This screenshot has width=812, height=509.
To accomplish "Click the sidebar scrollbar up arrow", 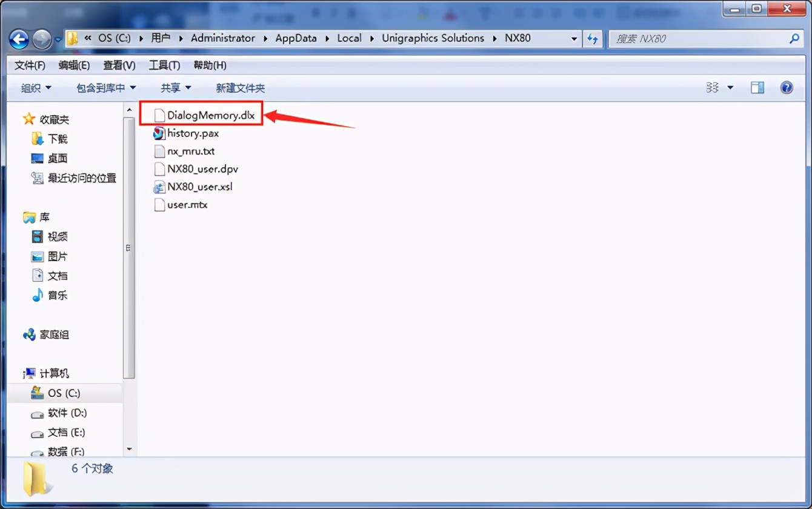I will click(128, 110).
